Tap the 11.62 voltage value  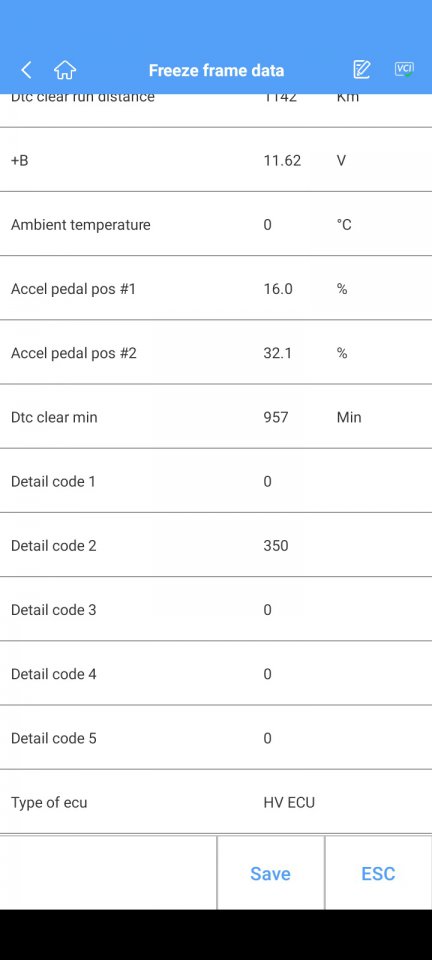click(282, 160)
